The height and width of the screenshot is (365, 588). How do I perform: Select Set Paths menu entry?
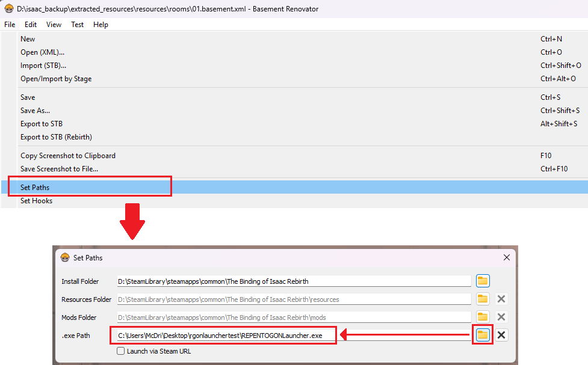[35, 188]
